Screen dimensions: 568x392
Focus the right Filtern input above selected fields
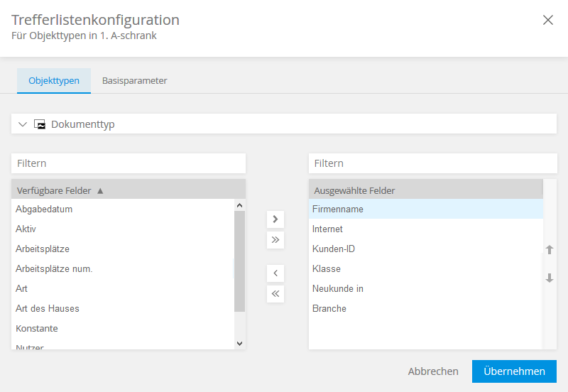tap(432, 163)
